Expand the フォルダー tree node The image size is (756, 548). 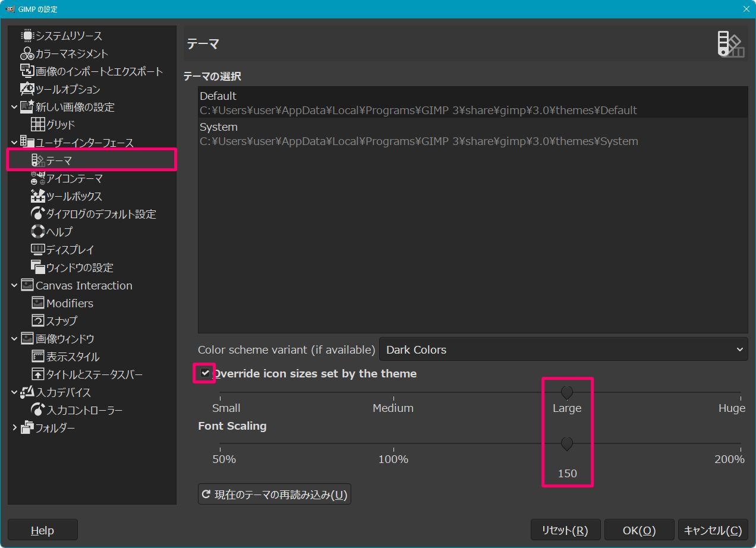click(14, 428)
